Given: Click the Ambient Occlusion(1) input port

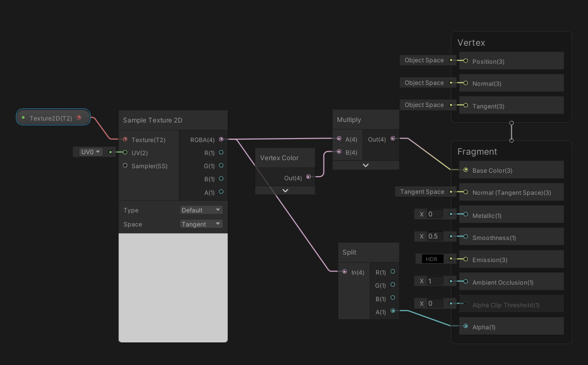Looking at the screenshot, I should coord(465,281).
